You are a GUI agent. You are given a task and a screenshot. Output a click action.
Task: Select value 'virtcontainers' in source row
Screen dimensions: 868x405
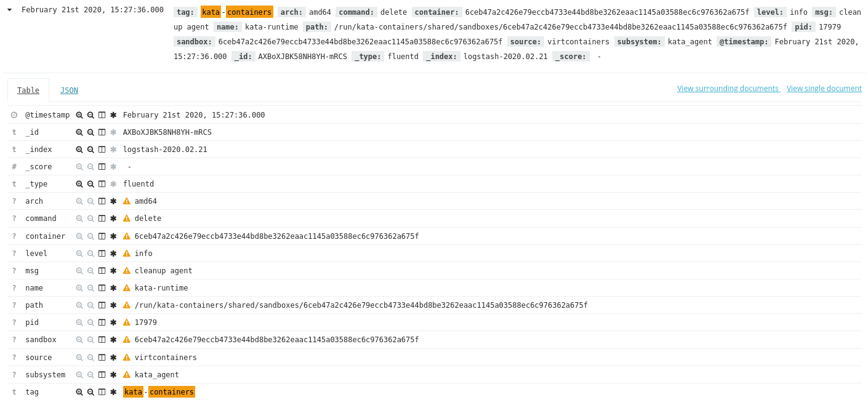166,358
